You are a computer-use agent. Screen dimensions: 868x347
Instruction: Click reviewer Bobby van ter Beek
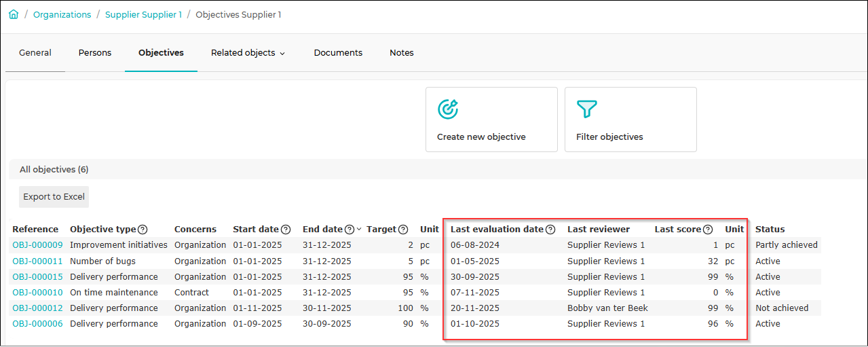click(607, 308)
